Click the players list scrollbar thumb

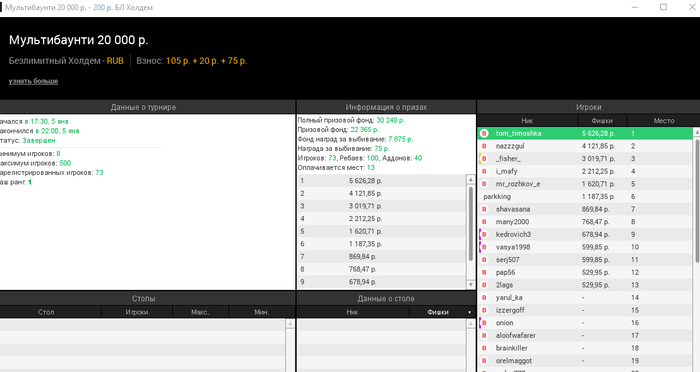[x=696, y=201]
